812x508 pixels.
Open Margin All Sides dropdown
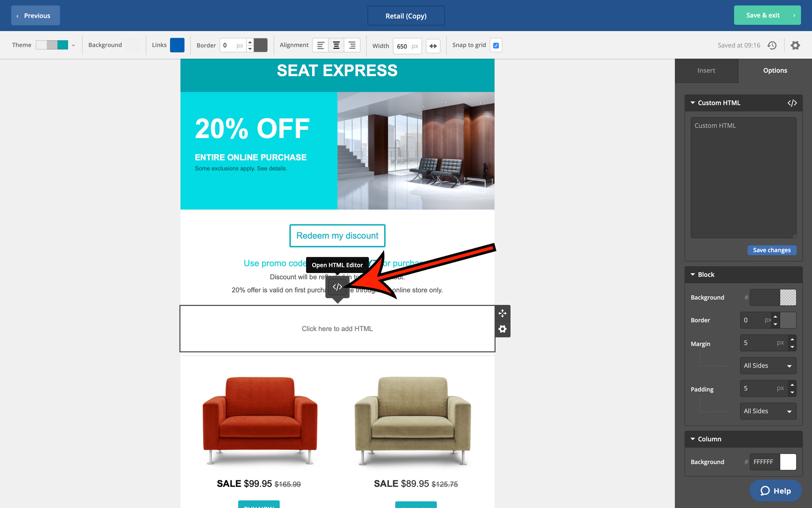point(767,366)
